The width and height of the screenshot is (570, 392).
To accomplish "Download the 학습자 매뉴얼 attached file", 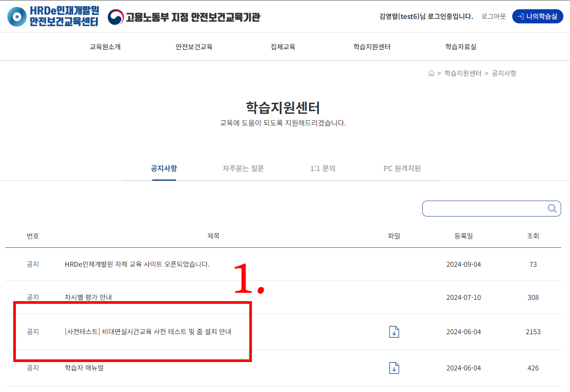I will coord(394,368).
